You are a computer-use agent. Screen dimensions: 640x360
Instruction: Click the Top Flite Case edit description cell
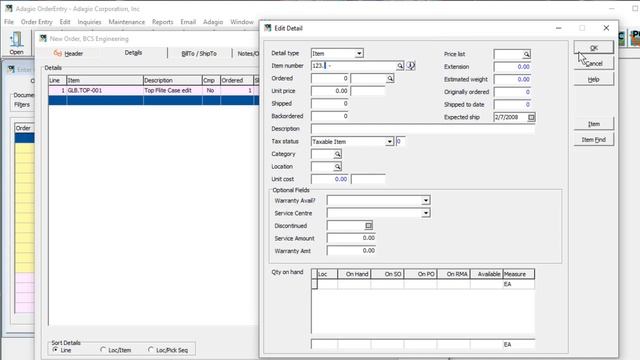click(172, 90)
